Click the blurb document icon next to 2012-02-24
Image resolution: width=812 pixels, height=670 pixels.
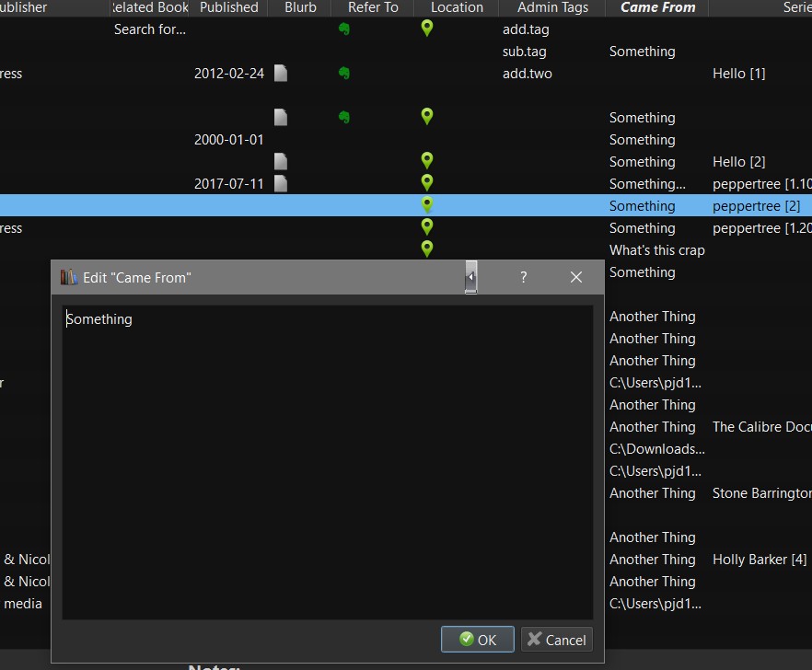281,73
